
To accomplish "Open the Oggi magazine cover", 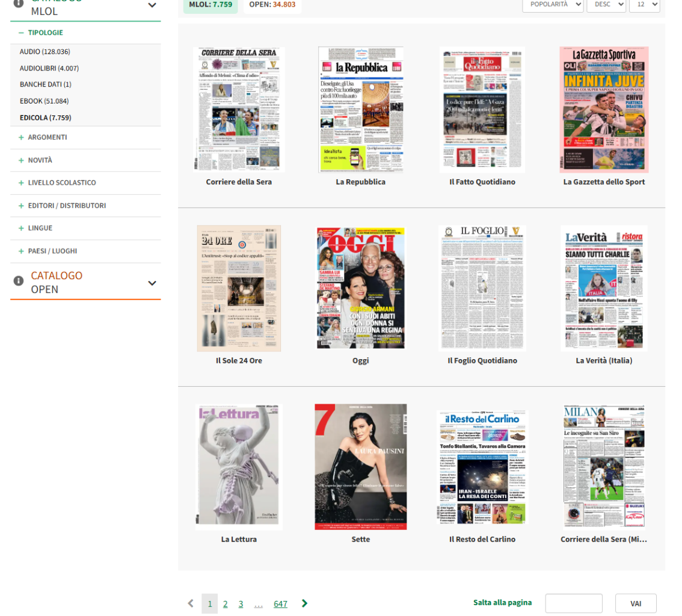I will point(361,288).
